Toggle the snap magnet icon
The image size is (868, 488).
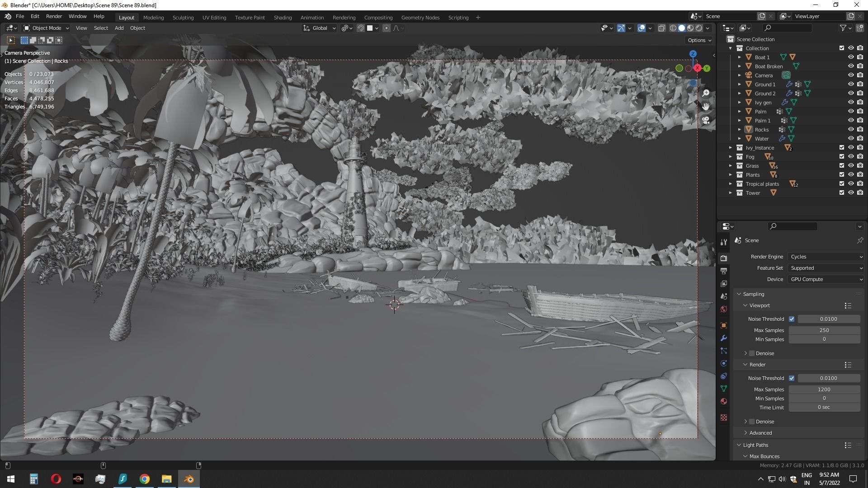point(361,28)
